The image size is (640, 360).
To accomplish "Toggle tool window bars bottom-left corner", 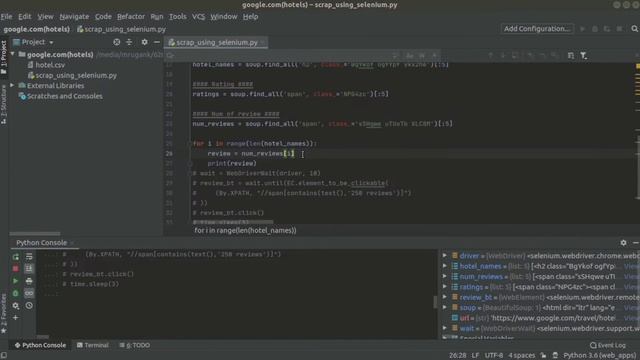I will click(4, 356).
